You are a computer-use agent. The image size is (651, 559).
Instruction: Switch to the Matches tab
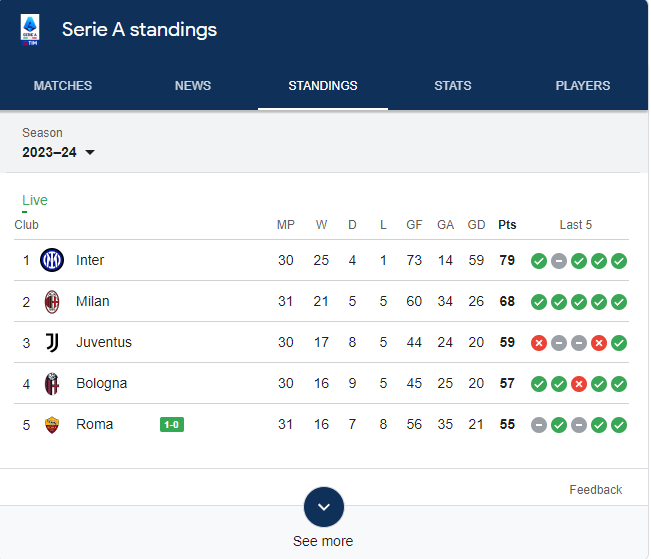(63, 86)
